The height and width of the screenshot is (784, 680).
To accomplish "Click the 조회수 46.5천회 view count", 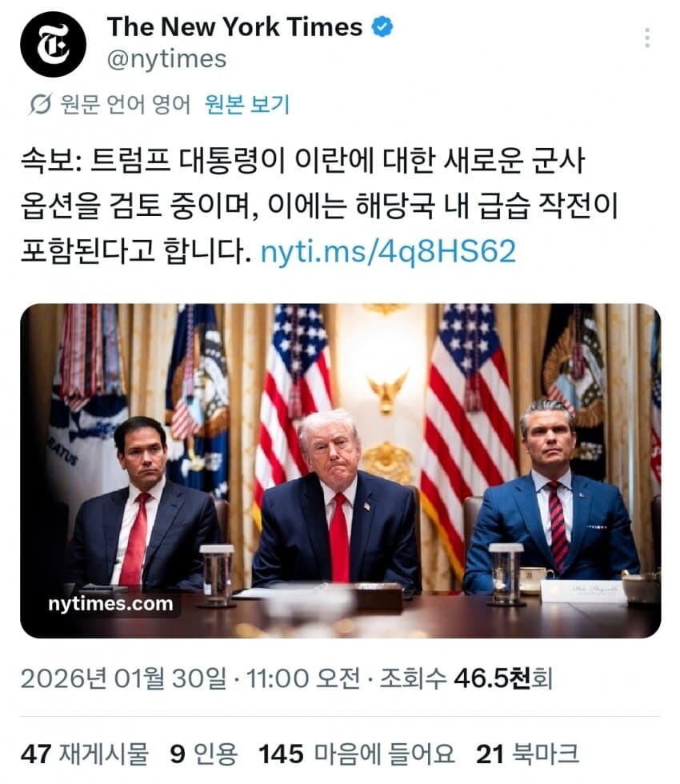I will (466, 678).
